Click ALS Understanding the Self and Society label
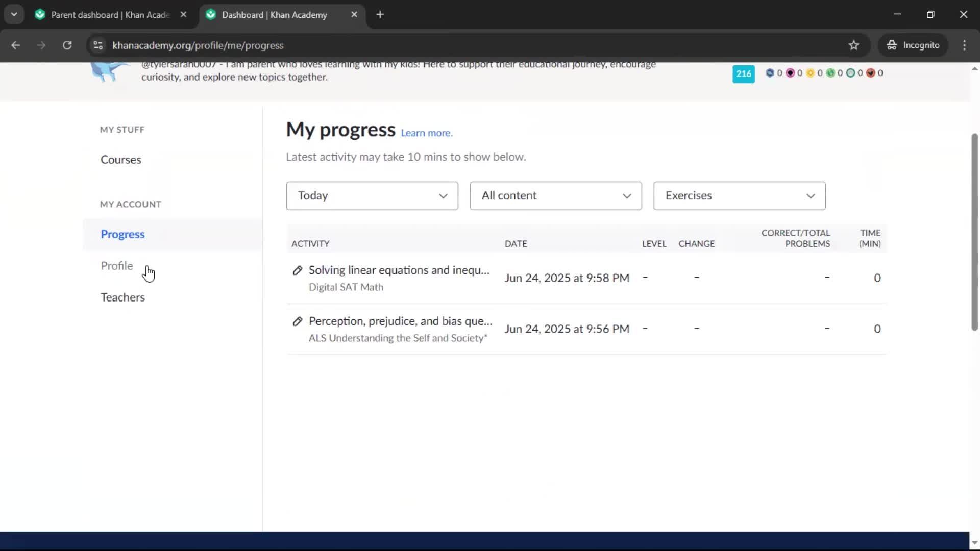The image size is (980, 551). (x=398, y=338)
